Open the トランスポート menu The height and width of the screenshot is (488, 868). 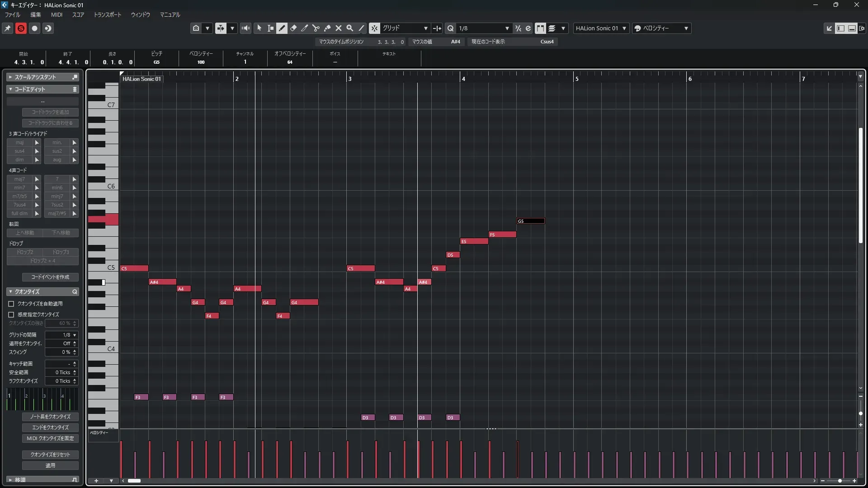tap(107, 14)
